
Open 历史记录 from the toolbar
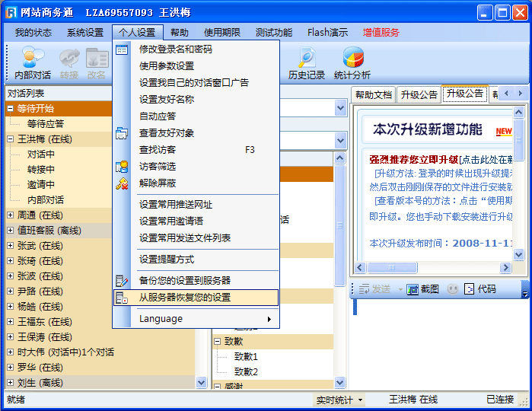pos(306,62)
